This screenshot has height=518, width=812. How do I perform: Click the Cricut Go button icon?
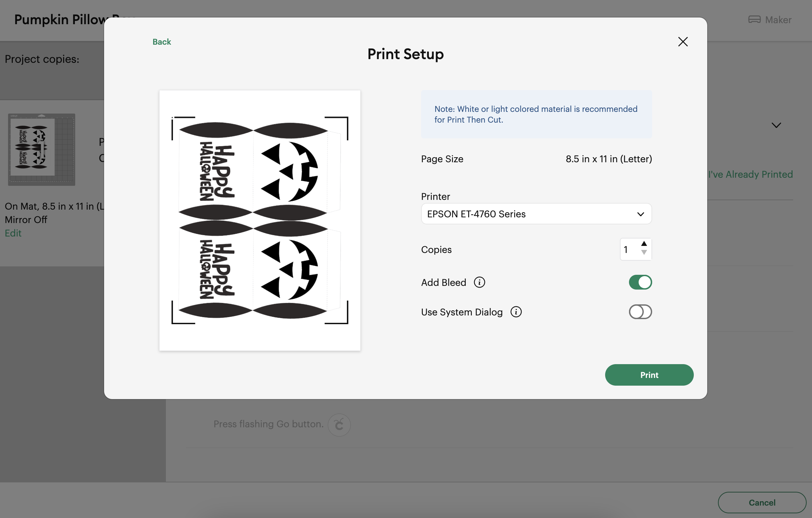339,425
